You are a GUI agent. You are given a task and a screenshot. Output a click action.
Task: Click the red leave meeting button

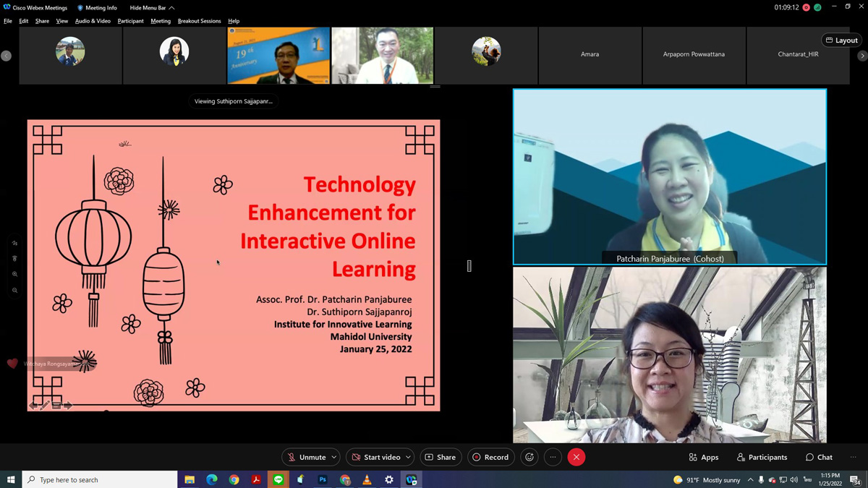click(576, 457)
